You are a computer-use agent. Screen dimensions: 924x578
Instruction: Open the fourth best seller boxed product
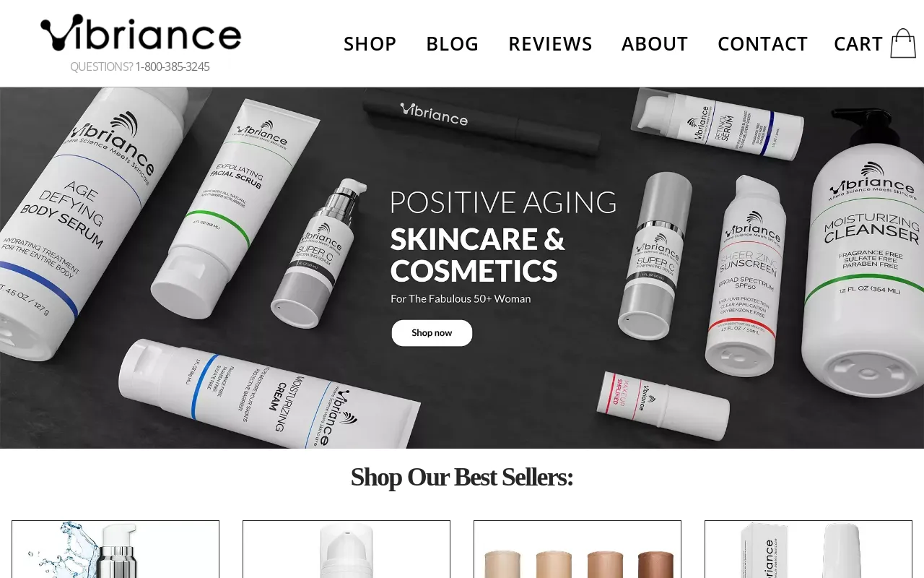[808, 549]
